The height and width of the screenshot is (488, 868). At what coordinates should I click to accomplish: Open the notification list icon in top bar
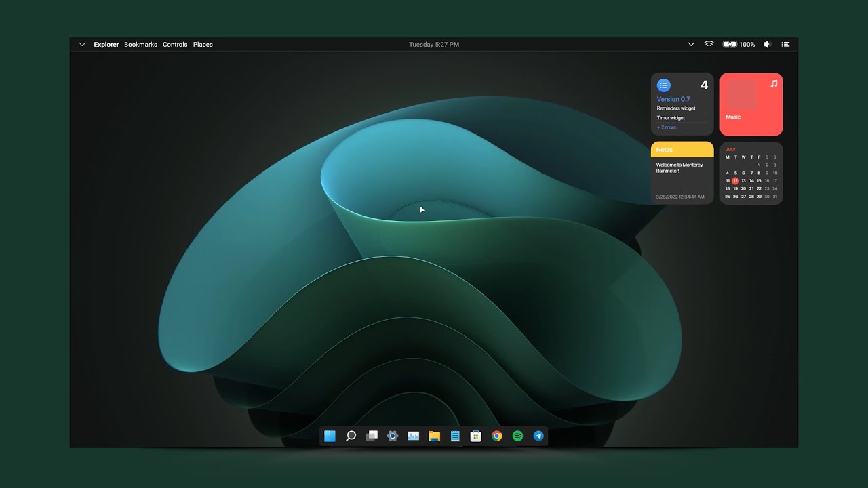pyautogui.click(x=786, y=44)
